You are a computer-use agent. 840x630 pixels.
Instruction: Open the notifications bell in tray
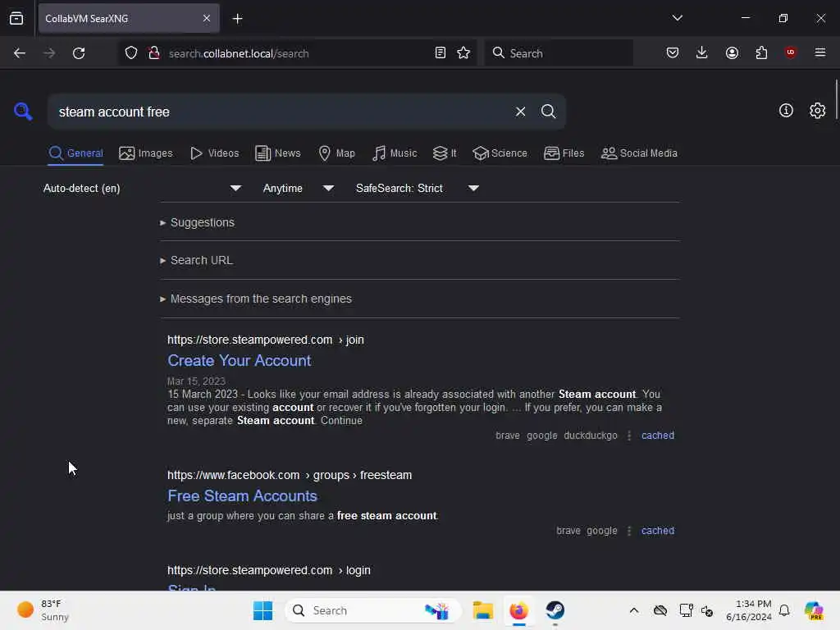(783, 610)
